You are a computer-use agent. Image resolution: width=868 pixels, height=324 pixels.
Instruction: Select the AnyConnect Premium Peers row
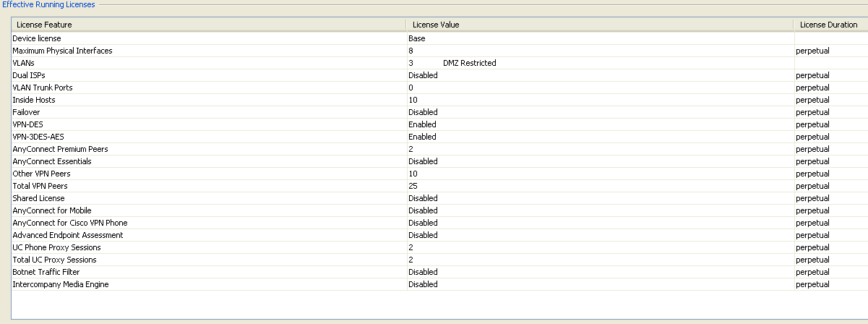pos(60,149)
